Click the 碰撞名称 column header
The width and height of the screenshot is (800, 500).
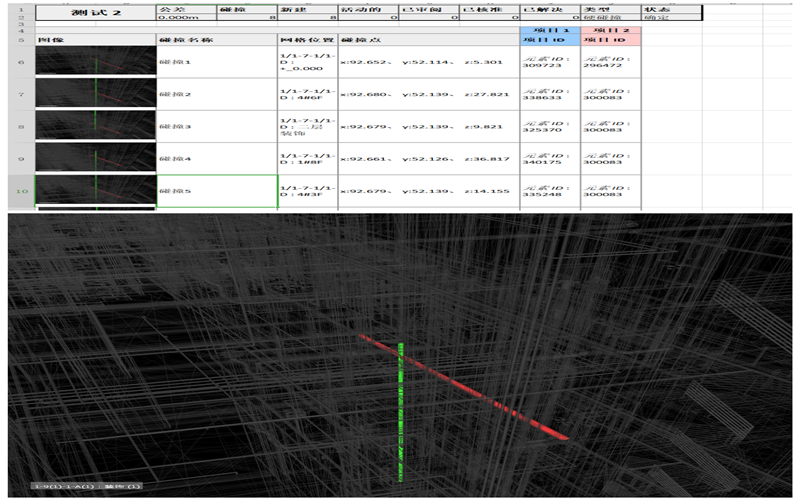click(217, 40)
